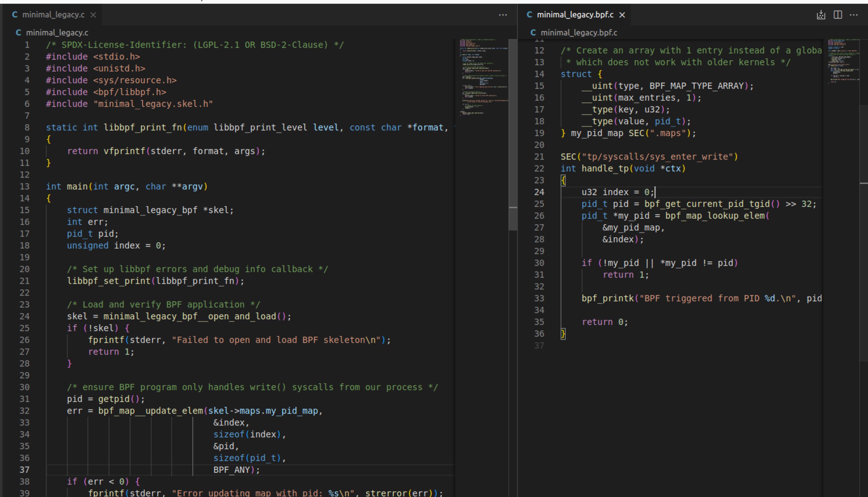Open the left editor group's More Actions menu
868x497 pixels.
[503, 15]
